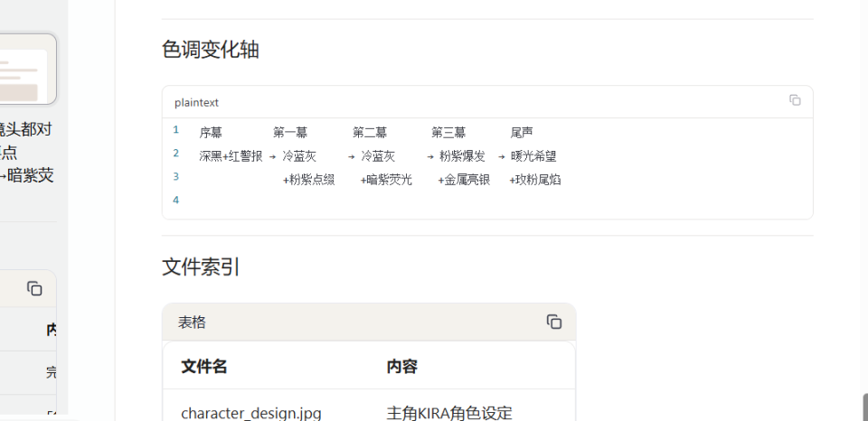868x421 pixels.
Task: Click 粉紫爆发 text in line 2
Action: coord(462,156)
